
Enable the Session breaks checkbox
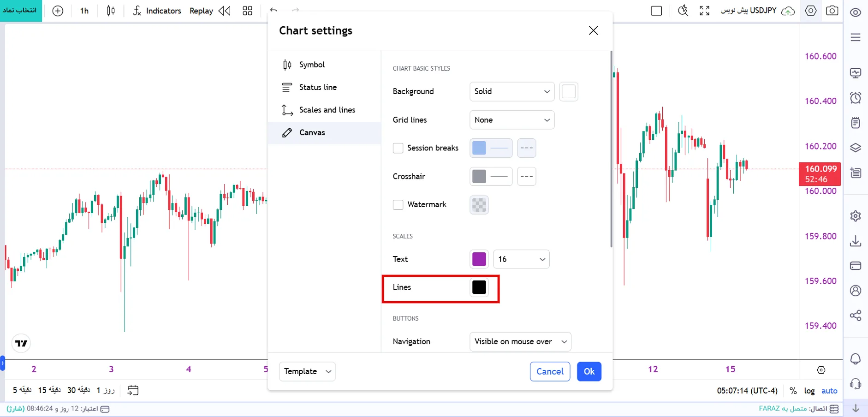(x=398, y=148)
